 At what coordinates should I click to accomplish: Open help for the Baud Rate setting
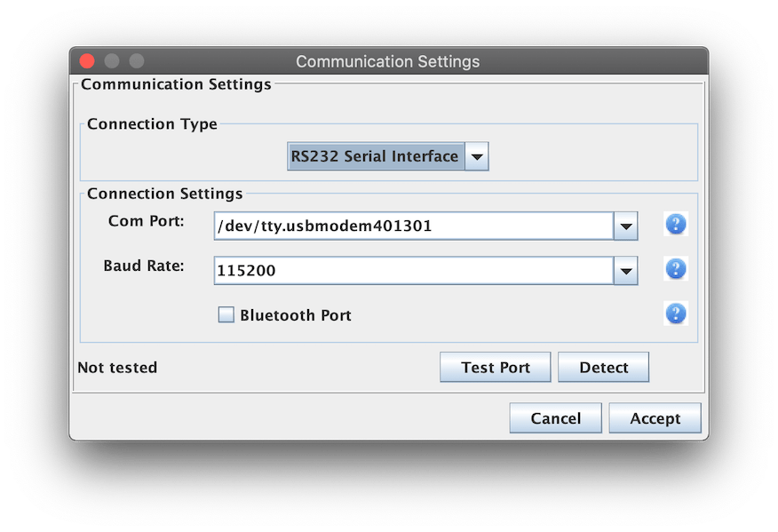[675, 269]
